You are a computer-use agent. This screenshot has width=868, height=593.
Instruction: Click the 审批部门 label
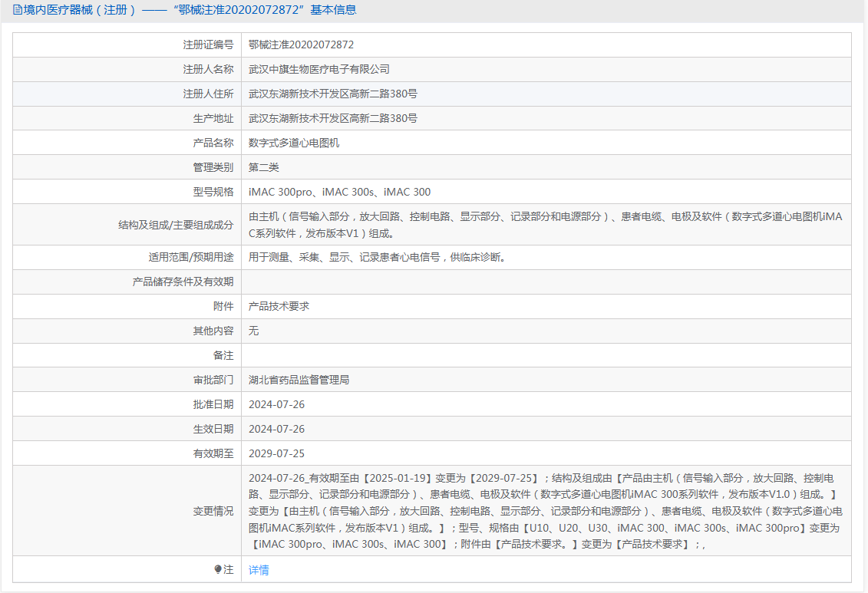[213, 380]
